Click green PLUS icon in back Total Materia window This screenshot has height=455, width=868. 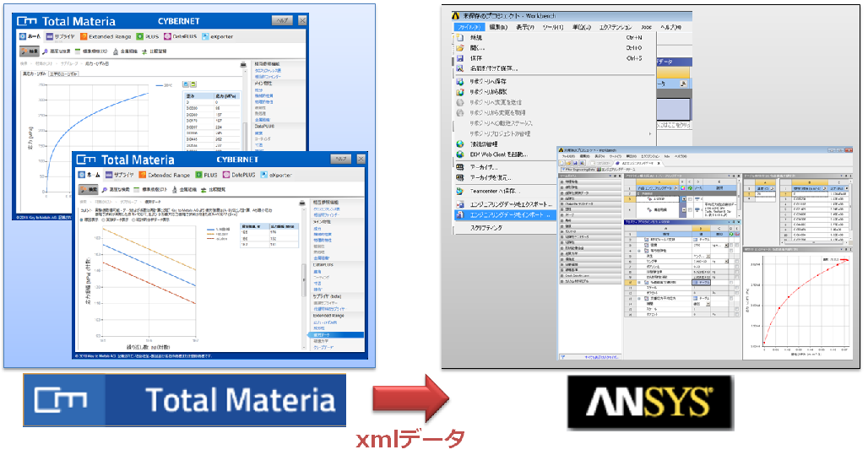click(x=140, y=36)
